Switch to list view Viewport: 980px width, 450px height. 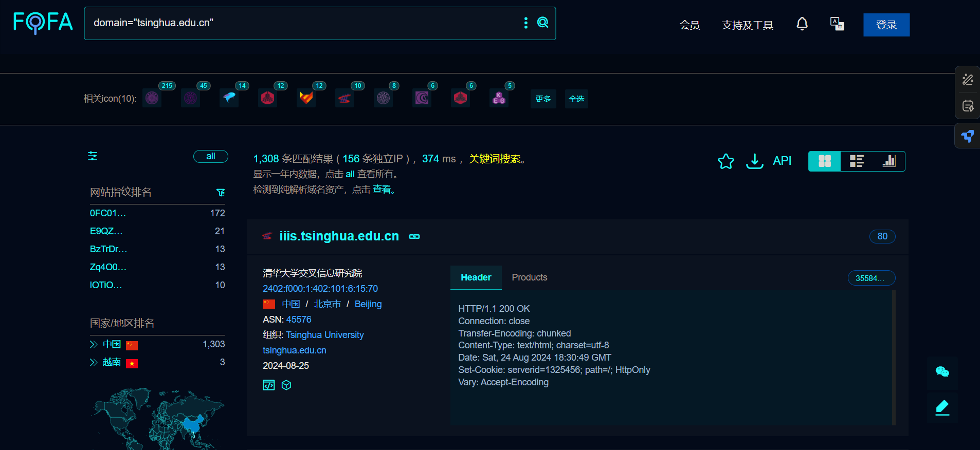pyautogui.click(x=857, y=161)
